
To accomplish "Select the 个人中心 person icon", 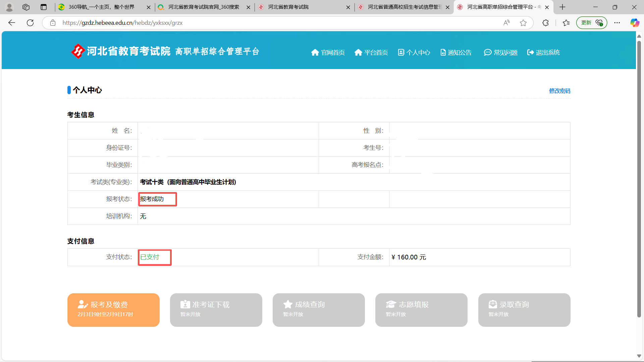I will (401, 52).
